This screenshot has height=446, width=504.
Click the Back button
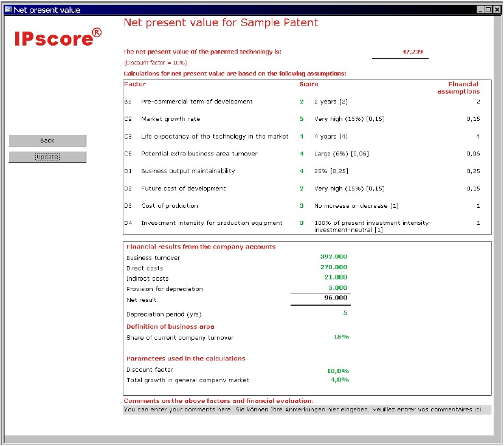tap(47, 140)
